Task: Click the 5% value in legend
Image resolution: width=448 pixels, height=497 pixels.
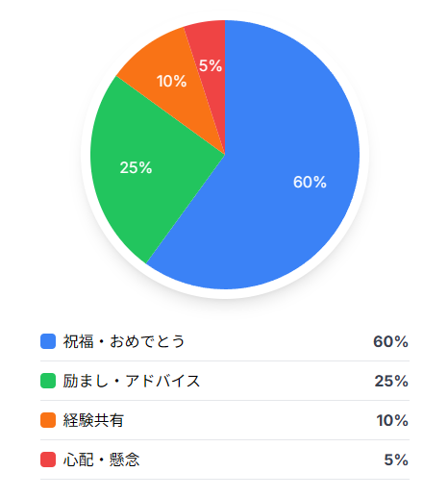Action: [x=396, y=460]
